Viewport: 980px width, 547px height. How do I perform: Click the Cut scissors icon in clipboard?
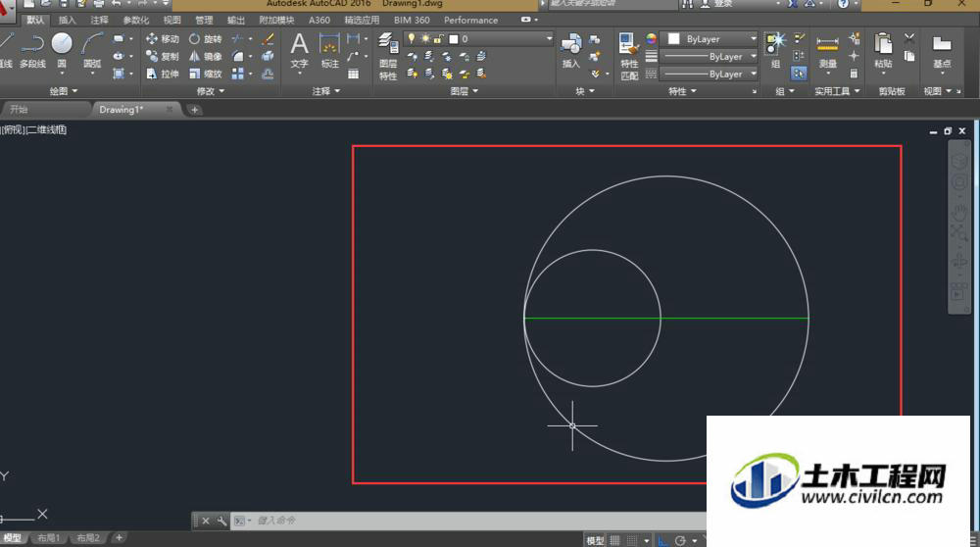pos(909,39)
